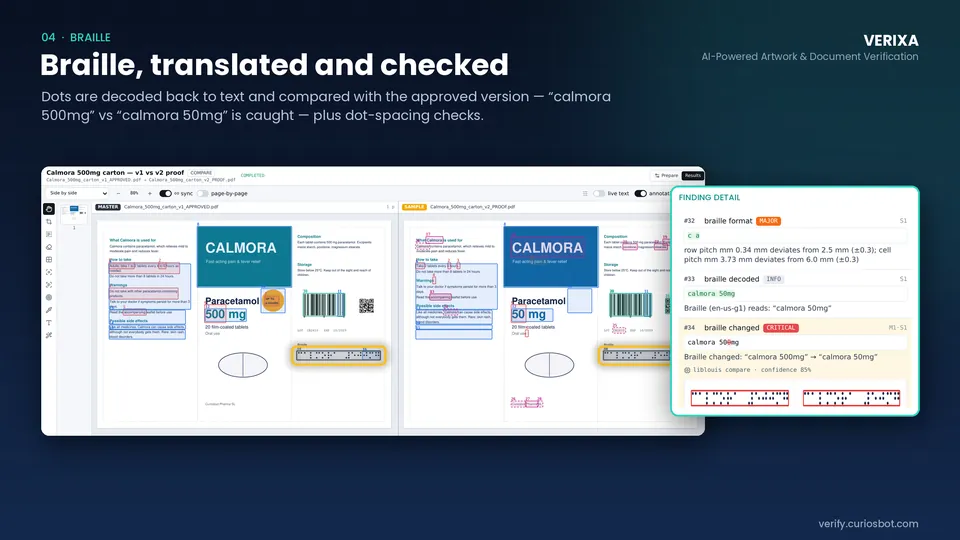Enable the page-by-page toggle
Viewport: 960px width, 540px height.
203,193
